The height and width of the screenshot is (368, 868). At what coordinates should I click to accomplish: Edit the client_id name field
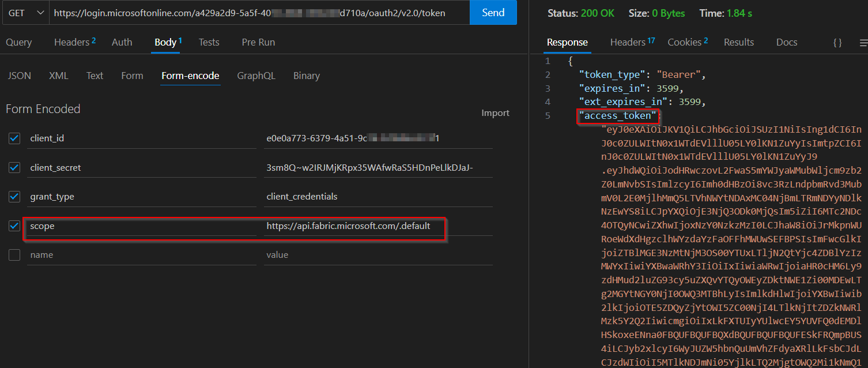[x=142, y=138]
